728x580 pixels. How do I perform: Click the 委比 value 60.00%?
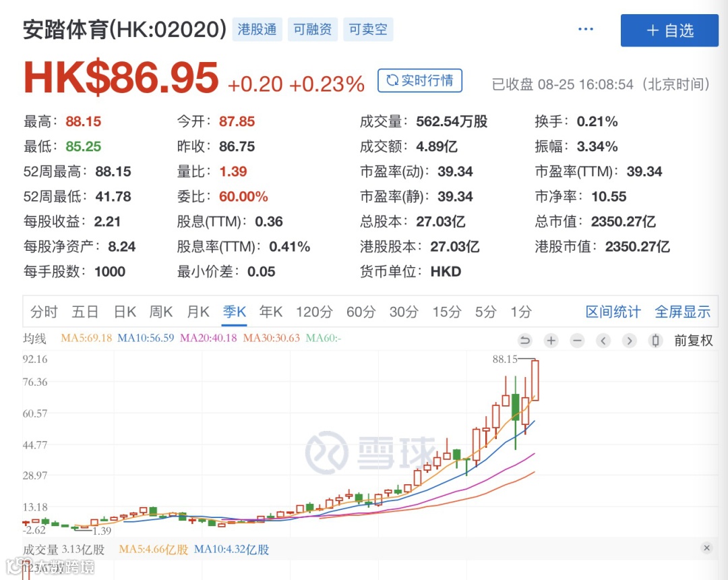(x=243, y=197)
